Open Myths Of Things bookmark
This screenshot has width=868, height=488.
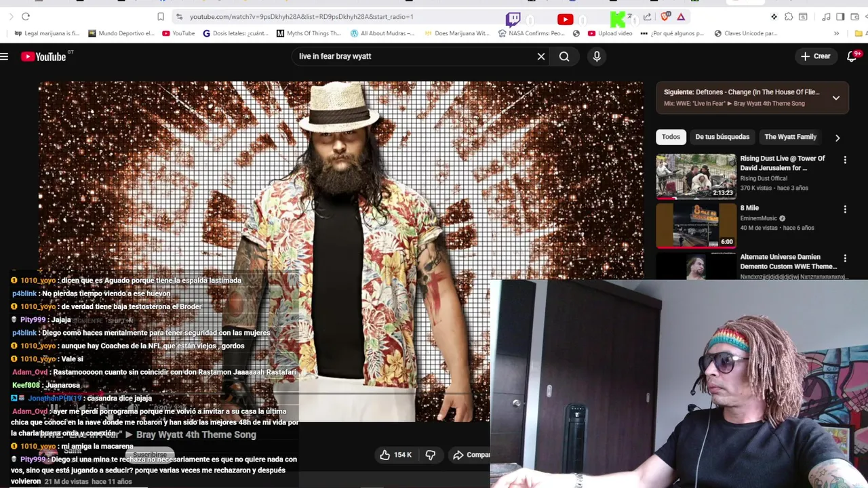click(x=309, y=33)
